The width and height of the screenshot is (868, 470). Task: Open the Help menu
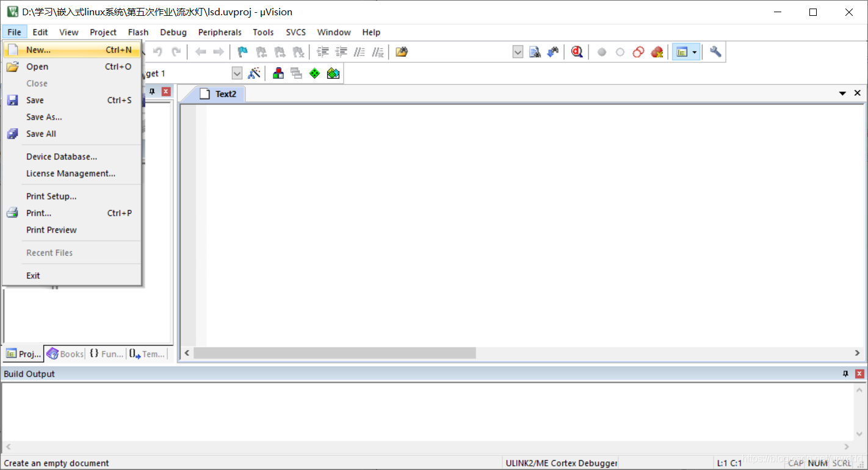(371, 32)
